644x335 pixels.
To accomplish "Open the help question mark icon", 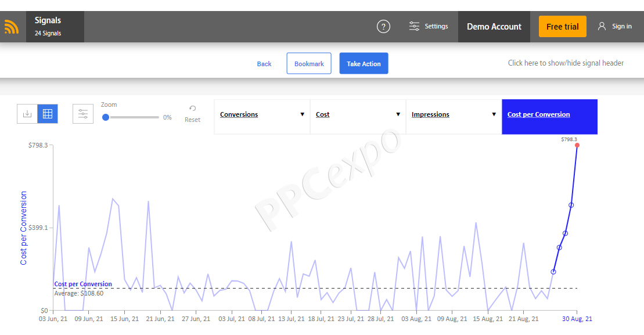I will coord(383,27).
